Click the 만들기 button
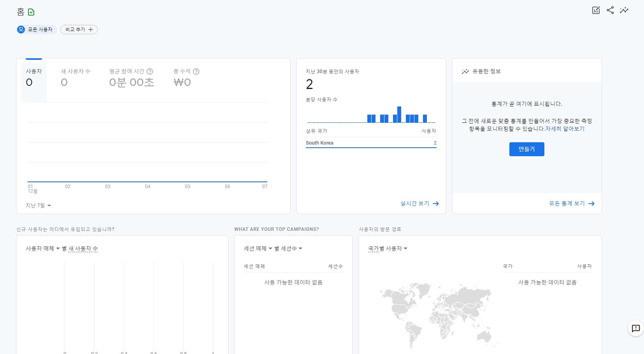This screenshot has height=354, width=644. pos(527,149)
